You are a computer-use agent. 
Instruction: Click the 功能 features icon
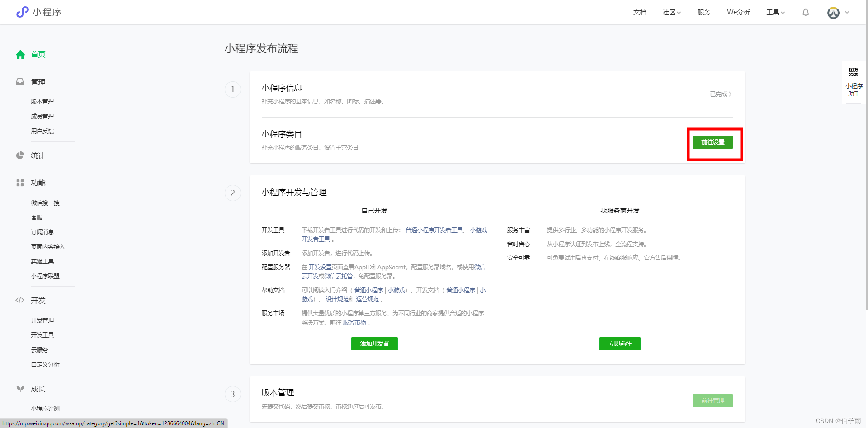20,183
